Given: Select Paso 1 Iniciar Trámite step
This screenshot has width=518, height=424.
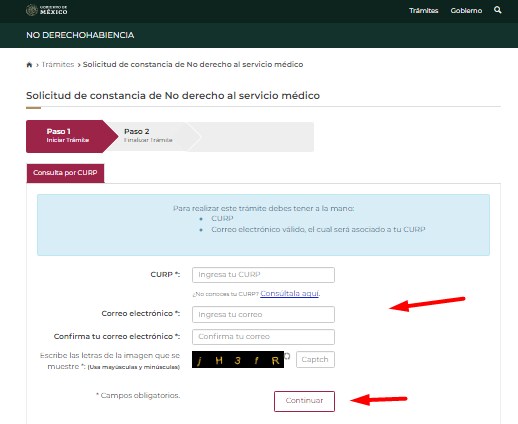Looking at the screenshot, I should (68, 136).
